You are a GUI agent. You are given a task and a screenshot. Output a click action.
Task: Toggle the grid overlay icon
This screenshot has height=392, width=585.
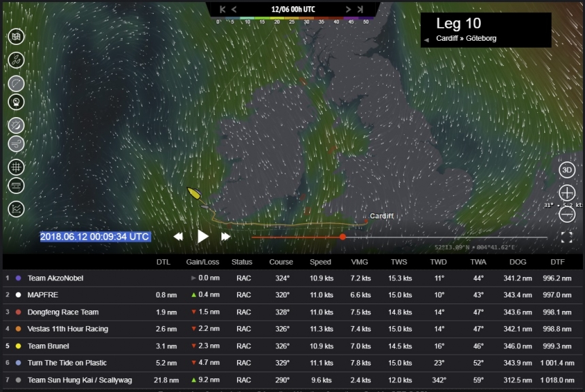click(x=16, y=167)
